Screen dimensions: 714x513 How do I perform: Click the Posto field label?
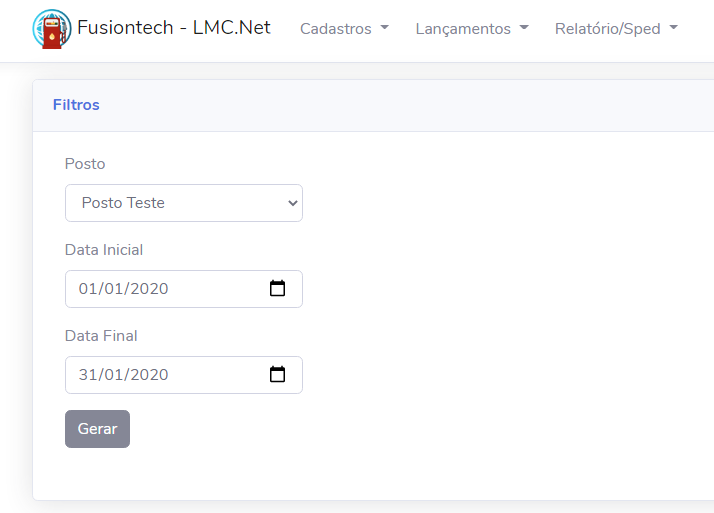click(x=85, y=164)
